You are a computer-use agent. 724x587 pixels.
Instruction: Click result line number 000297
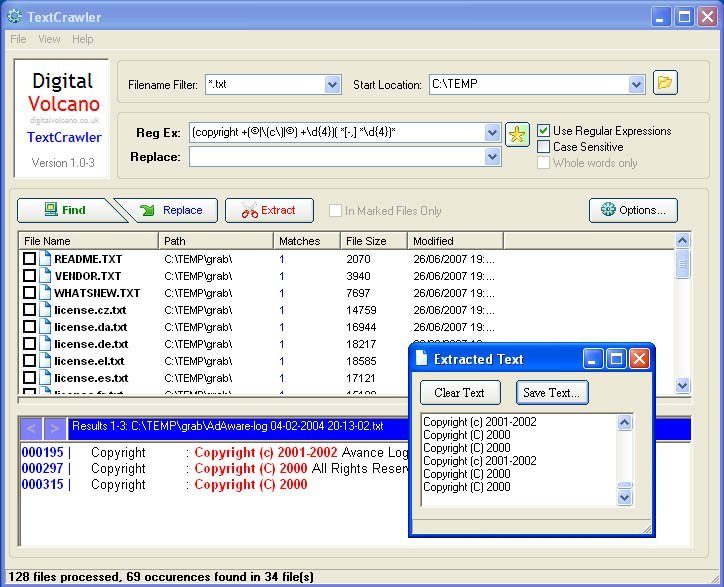tap(42, 468)
